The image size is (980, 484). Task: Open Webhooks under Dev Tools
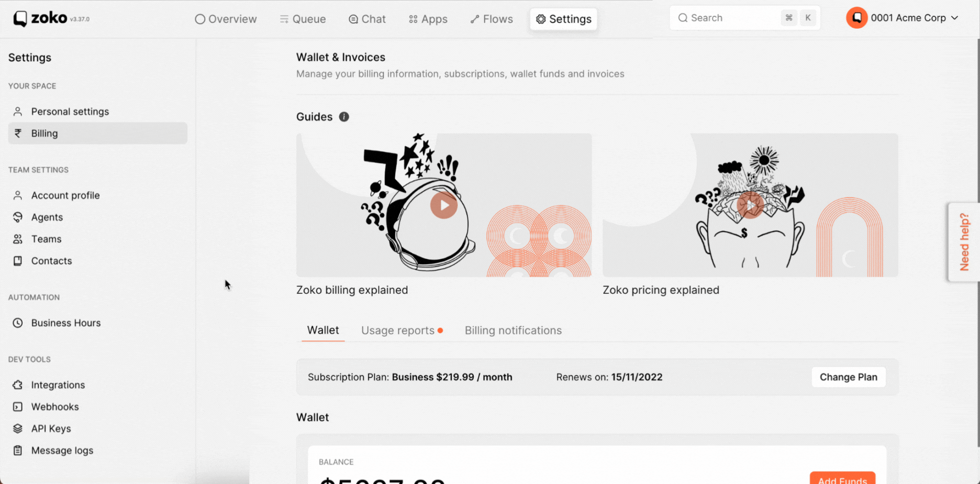tap(98, 407)
